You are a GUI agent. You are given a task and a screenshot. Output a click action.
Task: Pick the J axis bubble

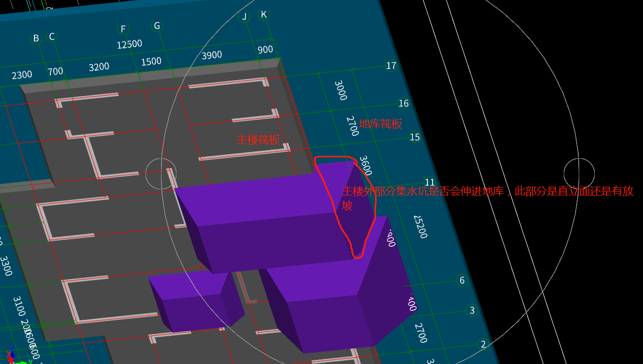244,16
